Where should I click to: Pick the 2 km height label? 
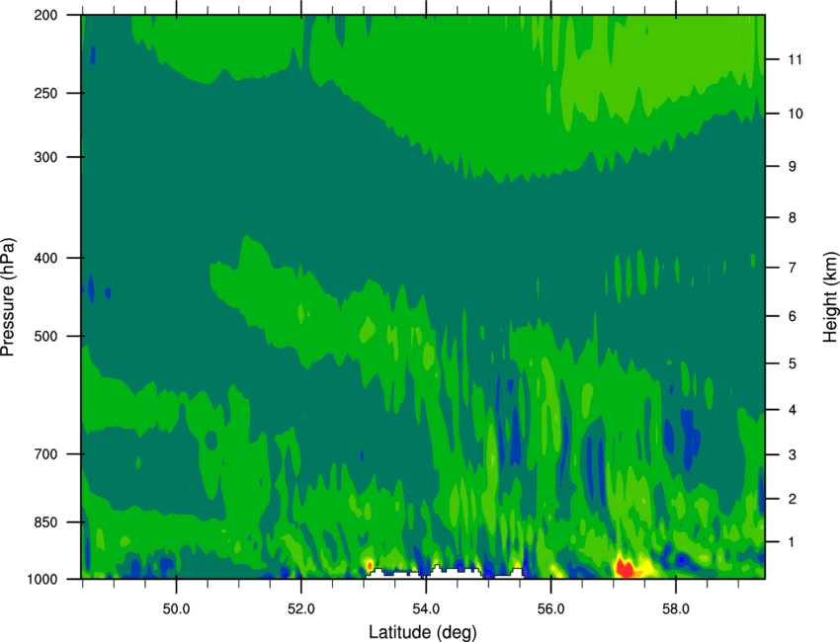(792, 499)
